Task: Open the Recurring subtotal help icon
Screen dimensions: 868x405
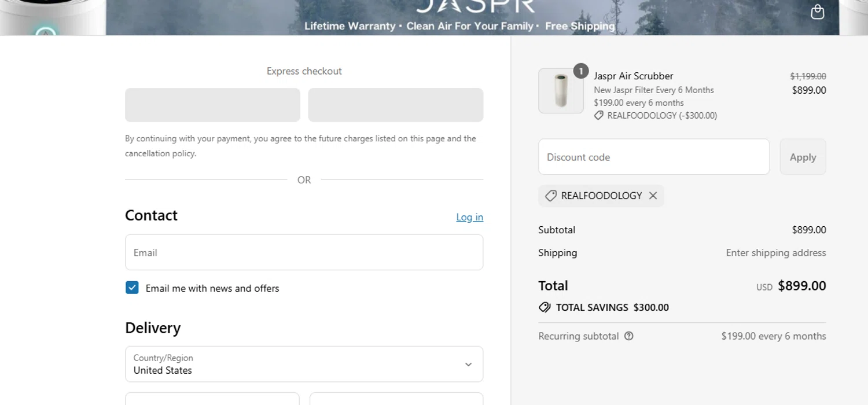Action: [629, 336]
